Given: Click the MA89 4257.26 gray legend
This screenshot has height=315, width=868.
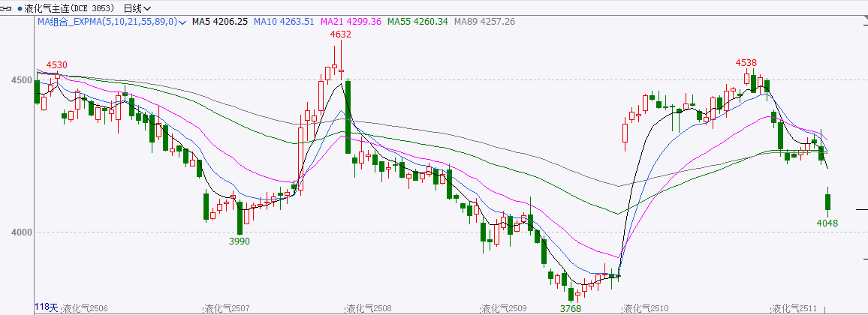Looking at the screenshot, I should (484, 22).
